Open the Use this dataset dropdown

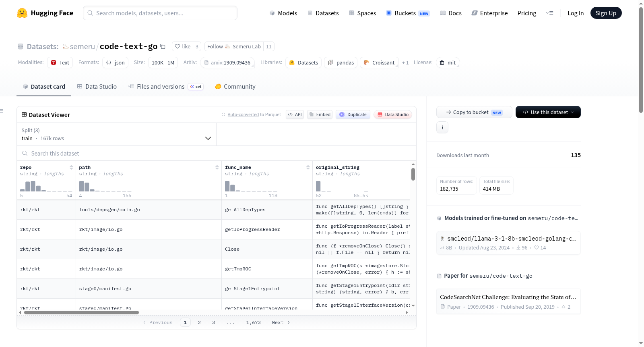click(548, 112)
